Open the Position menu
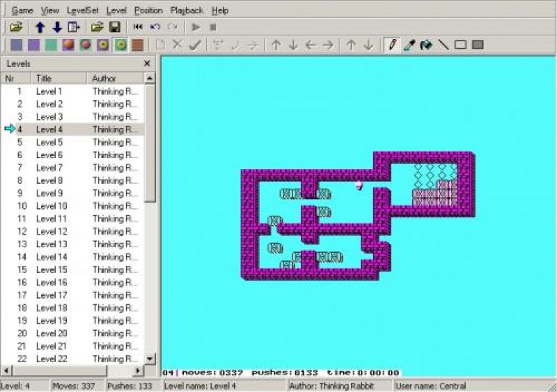 point(148,10)
